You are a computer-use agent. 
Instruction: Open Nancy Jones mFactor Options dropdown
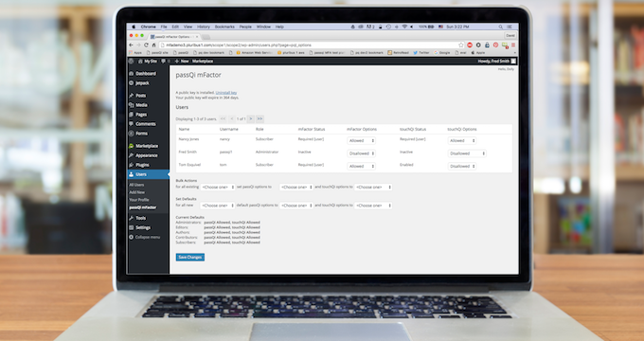point(361,140)
